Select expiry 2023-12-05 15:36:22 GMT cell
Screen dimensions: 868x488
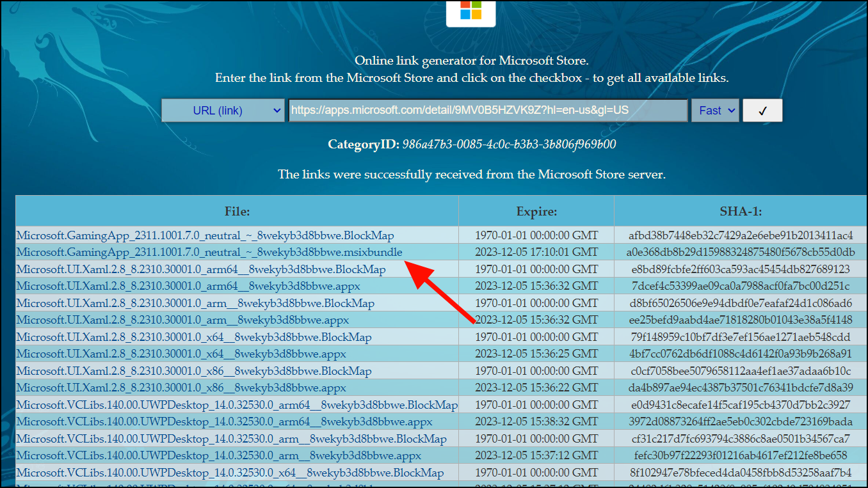(x=536, y=388)
